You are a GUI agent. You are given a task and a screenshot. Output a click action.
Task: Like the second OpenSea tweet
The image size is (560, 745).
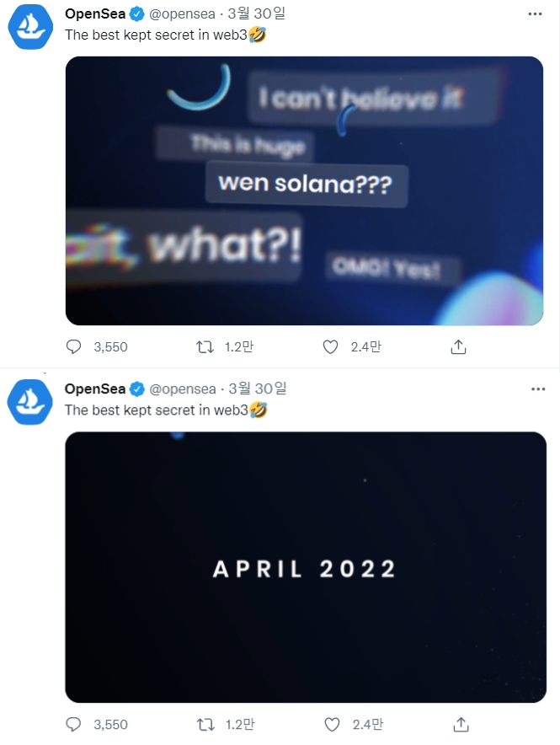tap(331, 724)
